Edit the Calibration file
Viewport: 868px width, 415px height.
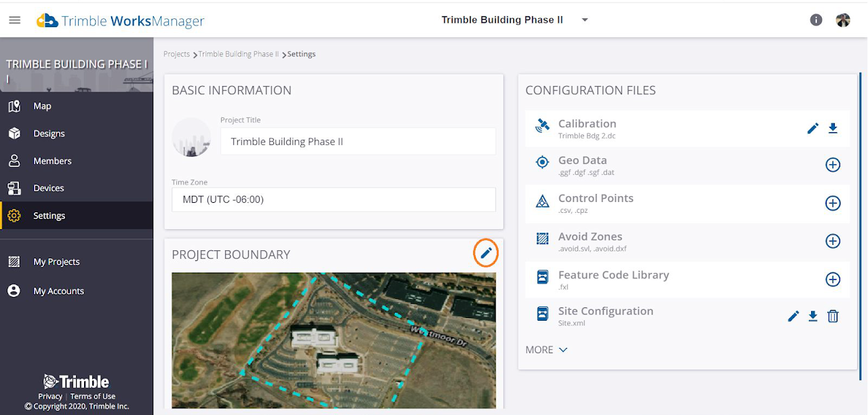813,128
